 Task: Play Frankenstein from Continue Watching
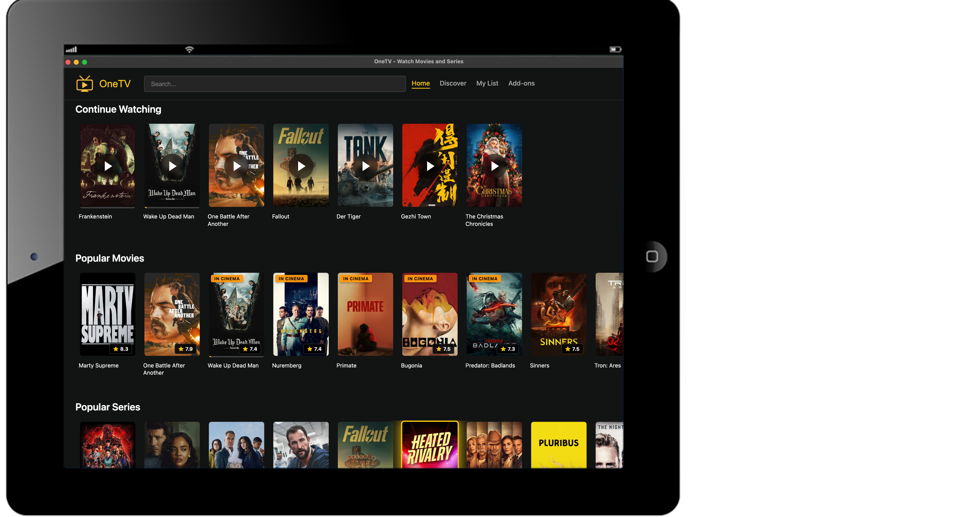107,166
